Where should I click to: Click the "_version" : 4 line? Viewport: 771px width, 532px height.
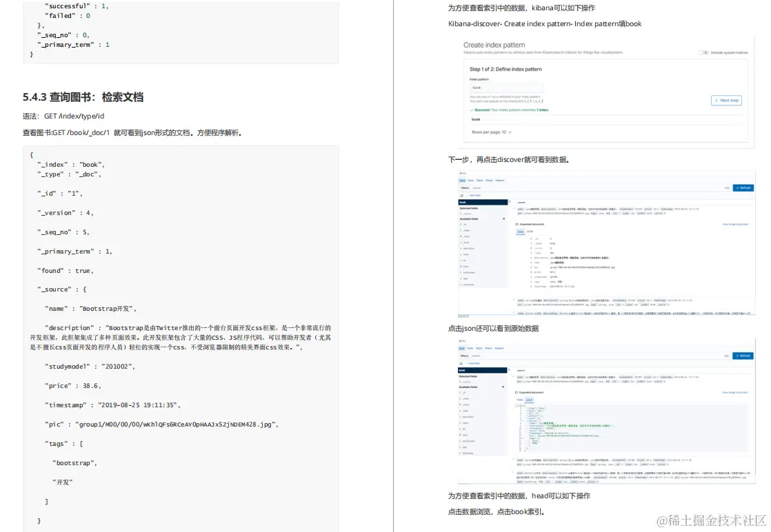(65, 213)
